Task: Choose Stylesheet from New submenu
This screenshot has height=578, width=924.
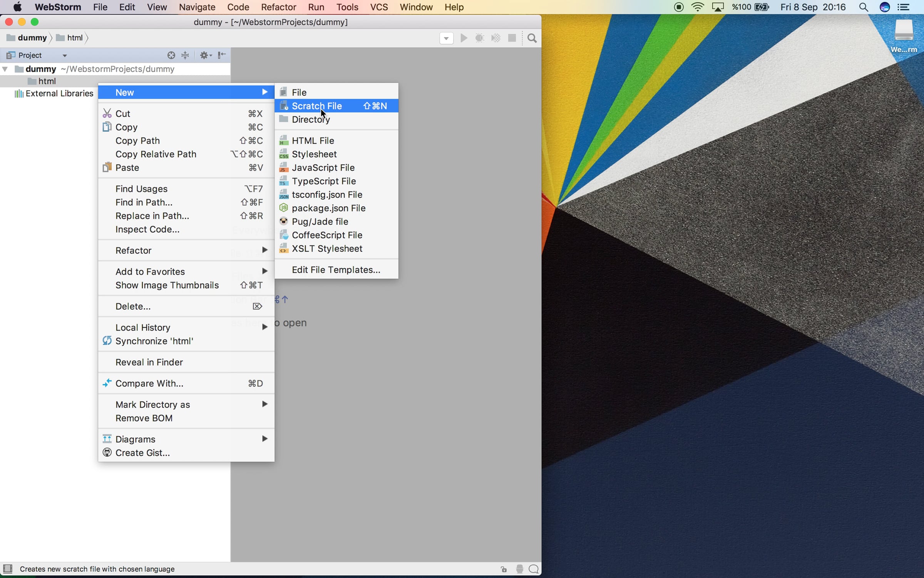Action: 336,154
